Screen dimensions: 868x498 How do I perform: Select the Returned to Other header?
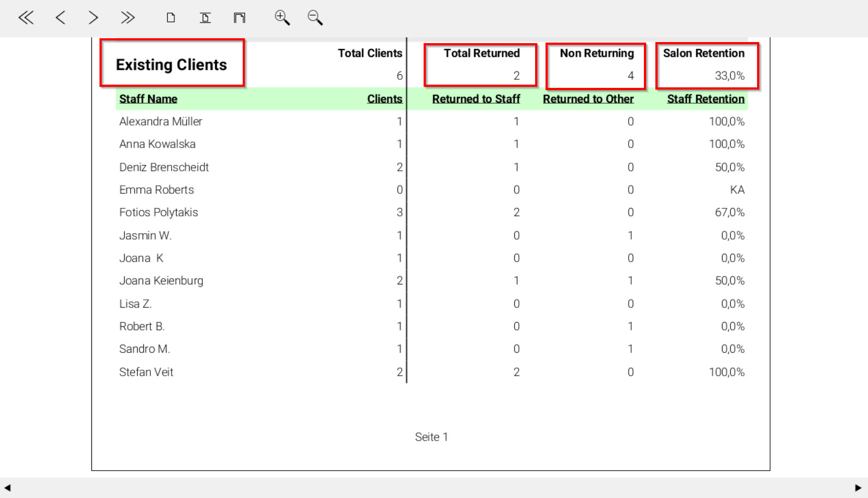pyautogui.click(x=588, y=99)
